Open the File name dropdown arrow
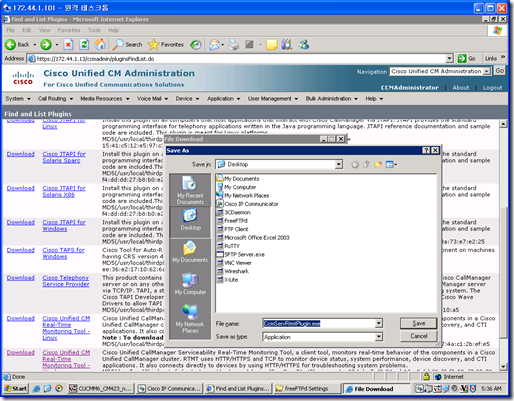514x401 pixels. [379, 323]
